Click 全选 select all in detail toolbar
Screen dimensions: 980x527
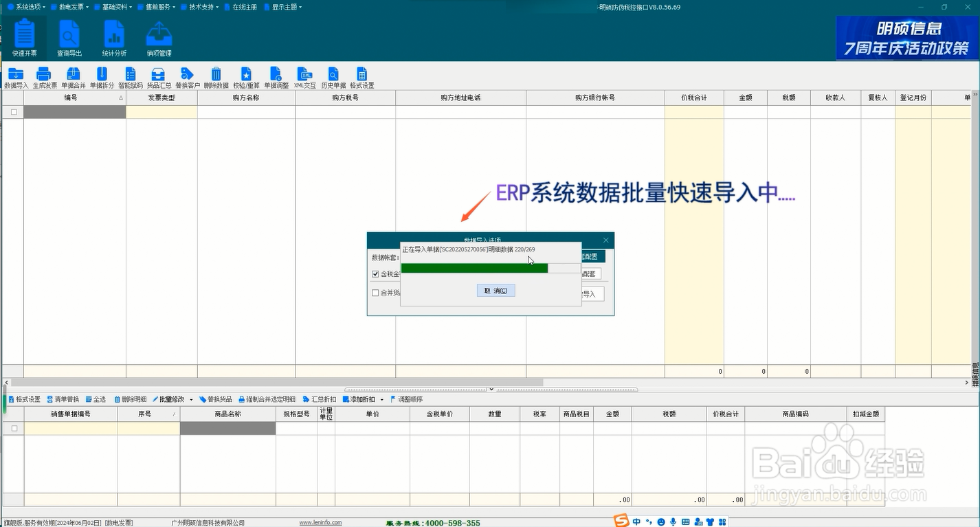point(96,399)
